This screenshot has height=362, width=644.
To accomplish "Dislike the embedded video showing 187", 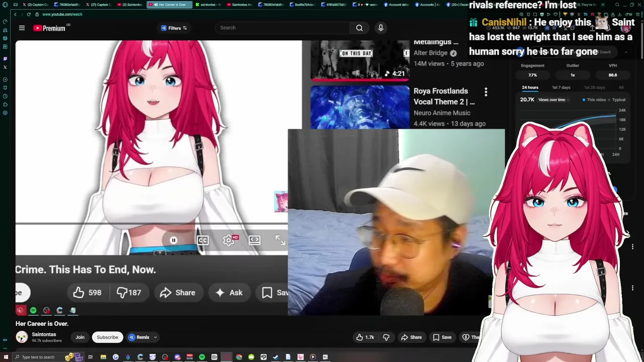I will [x=129, y=293].
